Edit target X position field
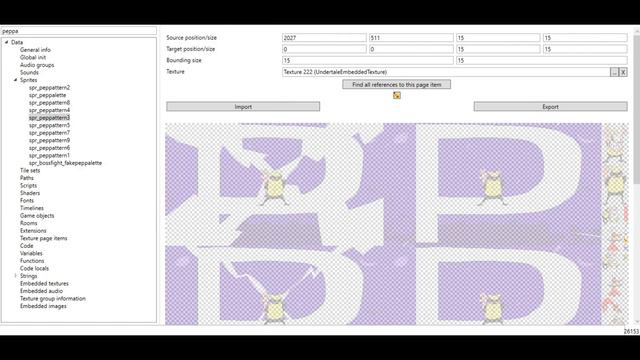 324,49
